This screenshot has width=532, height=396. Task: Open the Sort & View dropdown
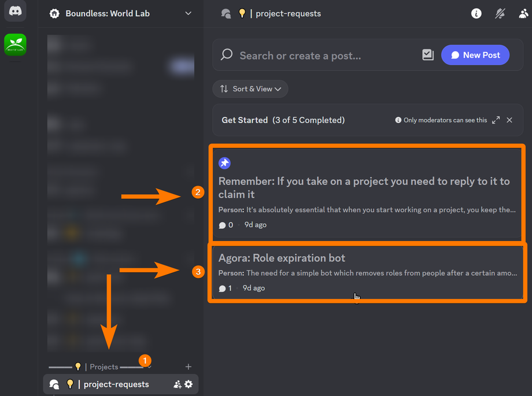(x=250, y=88)
